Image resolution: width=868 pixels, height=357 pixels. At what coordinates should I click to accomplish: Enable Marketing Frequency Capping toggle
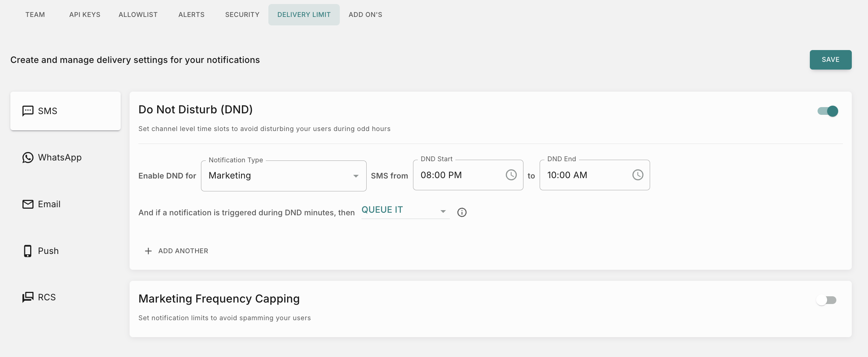[x=826, y=300]
